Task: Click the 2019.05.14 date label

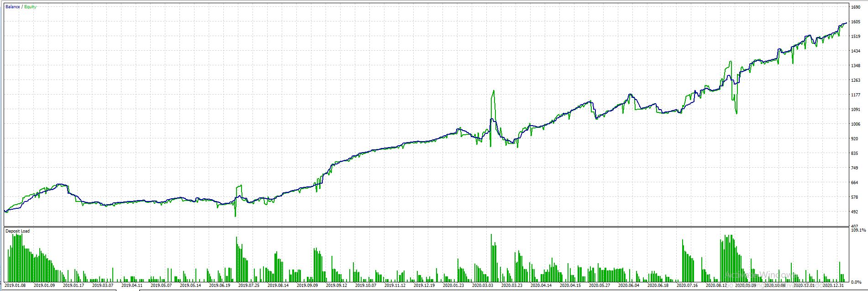Action: click(x=190, y=286)
